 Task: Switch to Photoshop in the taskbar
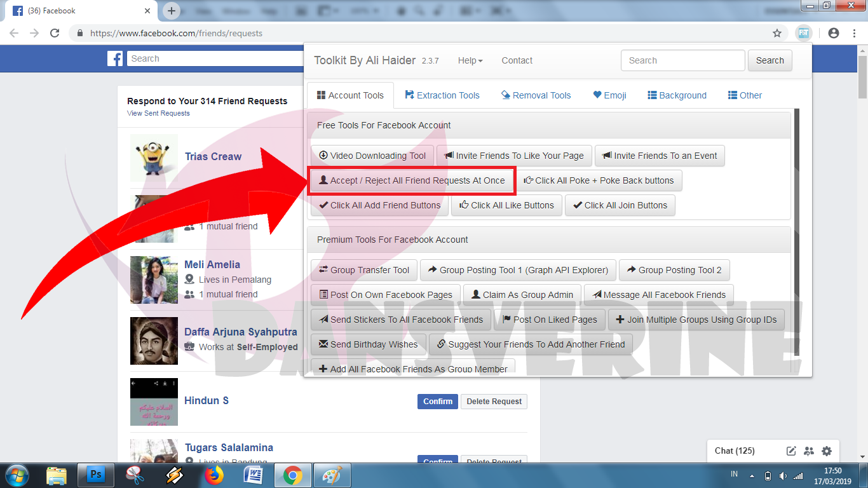click(96, 475)
